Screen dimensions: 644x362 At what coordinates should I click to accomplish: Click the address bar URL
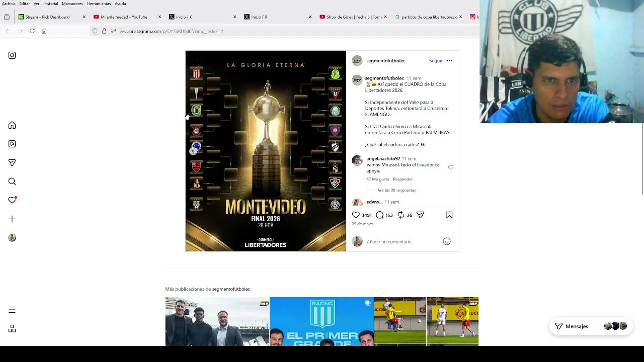[171, 31]
